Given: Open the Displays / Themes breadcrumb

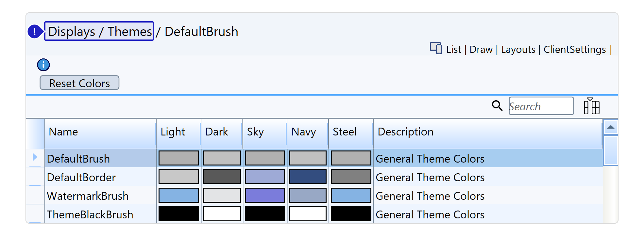Looking at the screenshot, I should (x=99, y=31).
